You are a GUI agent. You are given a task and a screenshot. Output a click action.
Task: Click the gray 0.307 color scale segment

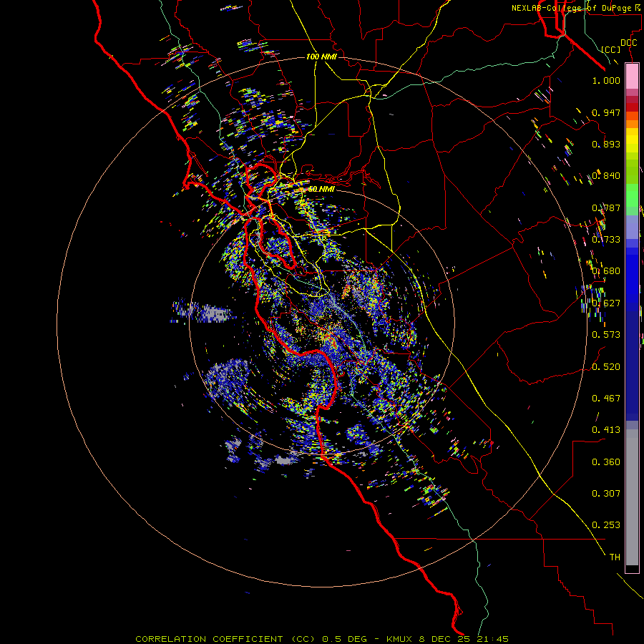click(x=632, y=497)
